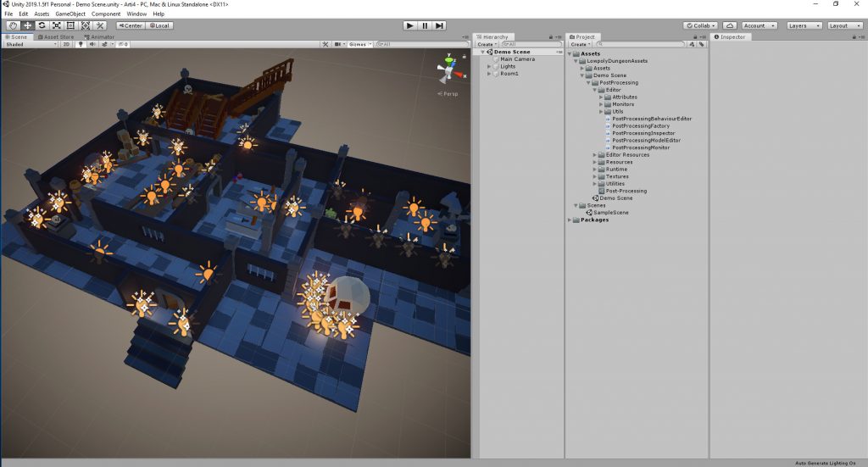Screen dimensions: 868x467
Task: Open the Layers dropdown
Action: coord(804,25)
